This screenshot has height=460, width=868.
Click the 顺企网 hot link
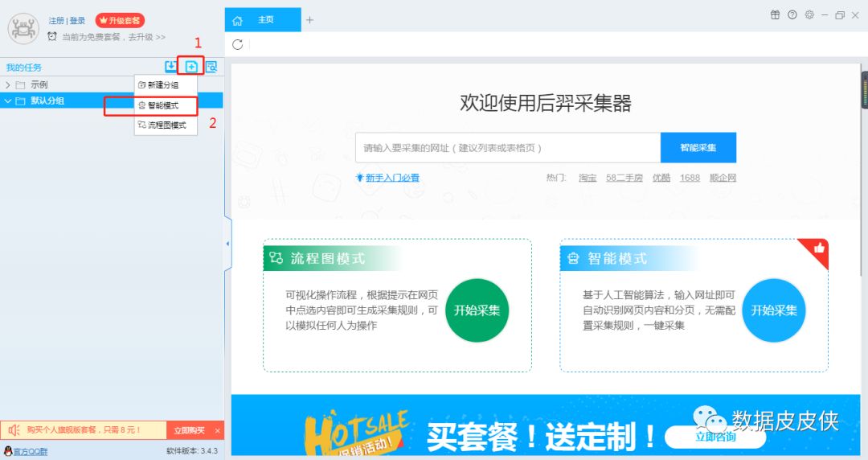coord(723,178)
